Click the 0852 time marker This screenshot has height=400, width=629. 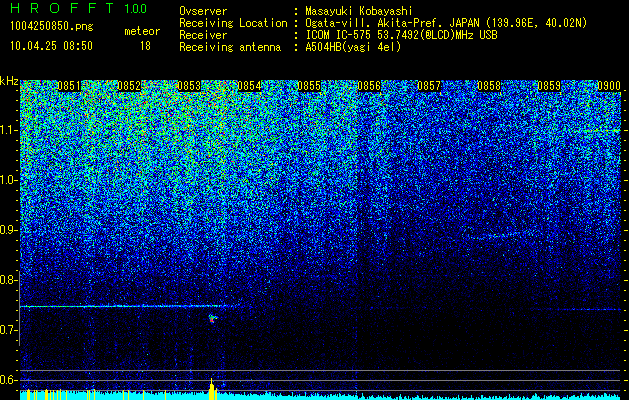click(129, 86)
